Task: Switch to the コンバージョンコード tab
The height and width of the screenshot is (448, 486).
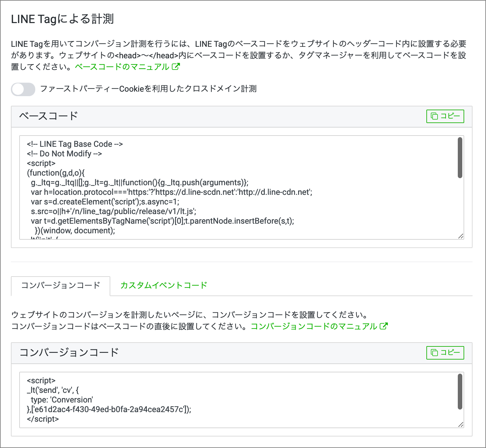Action: pos(61,286)
